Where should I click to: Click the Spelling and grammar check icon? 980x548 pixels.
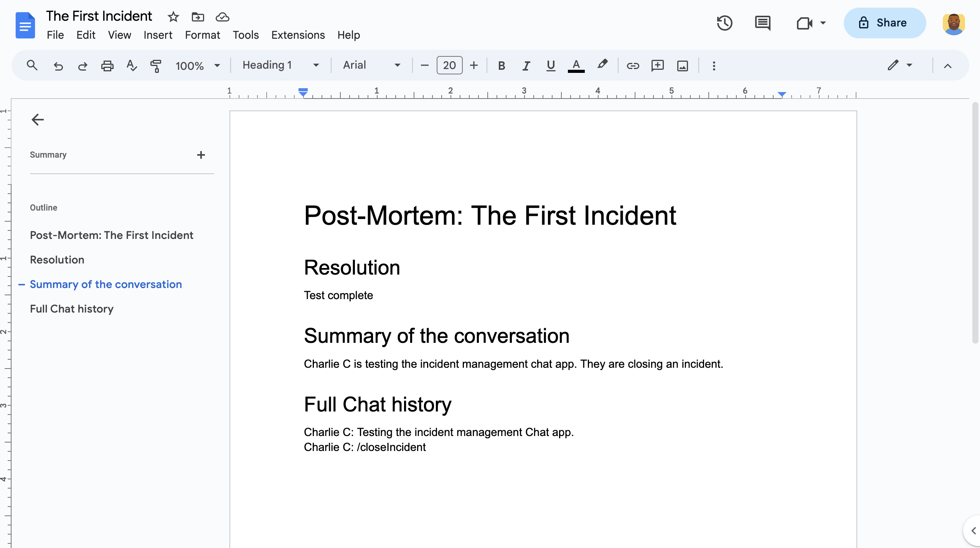(133, 65)
